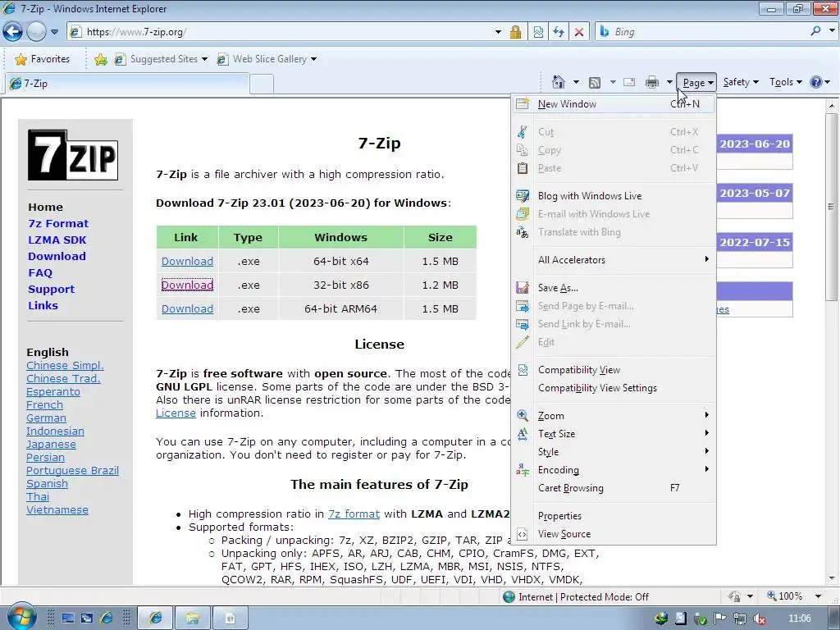This screenshot has width=840, height=630.
Task: Toggle Compatibility View menu item
Action: [x=614, y=370]
